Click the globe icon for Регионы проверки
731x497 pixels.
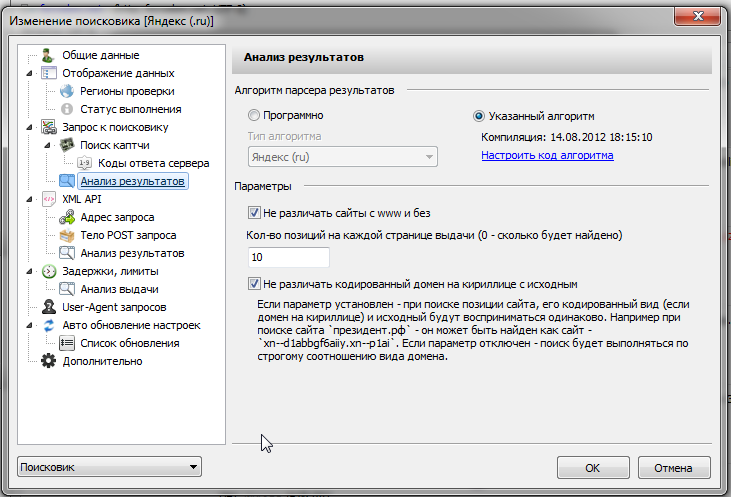coord(67,91)
